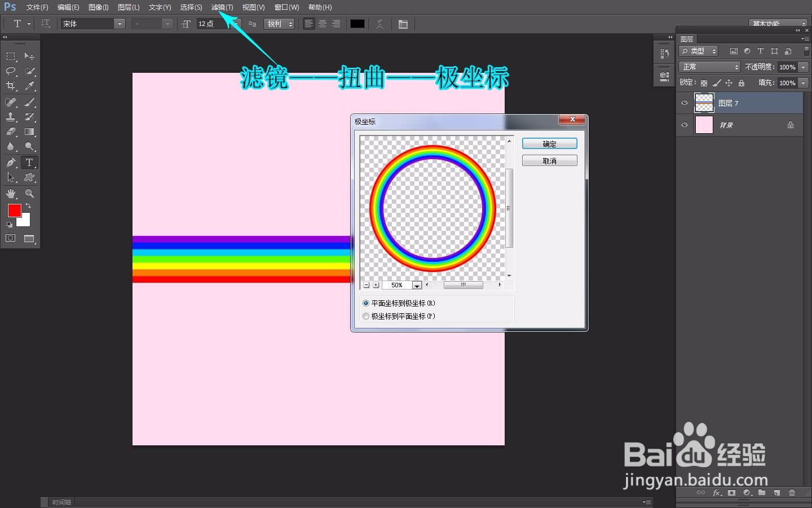
Task: Open the 不透明度 opacity slider arrow
Action: point(804,67)
